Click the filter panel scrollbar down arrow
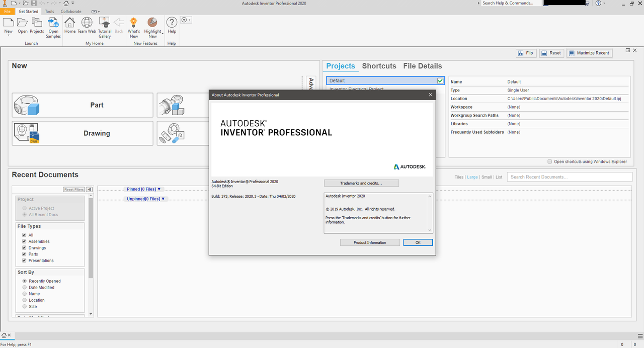Viewport: 644px width, 348px height. click(x=91, y=314)
